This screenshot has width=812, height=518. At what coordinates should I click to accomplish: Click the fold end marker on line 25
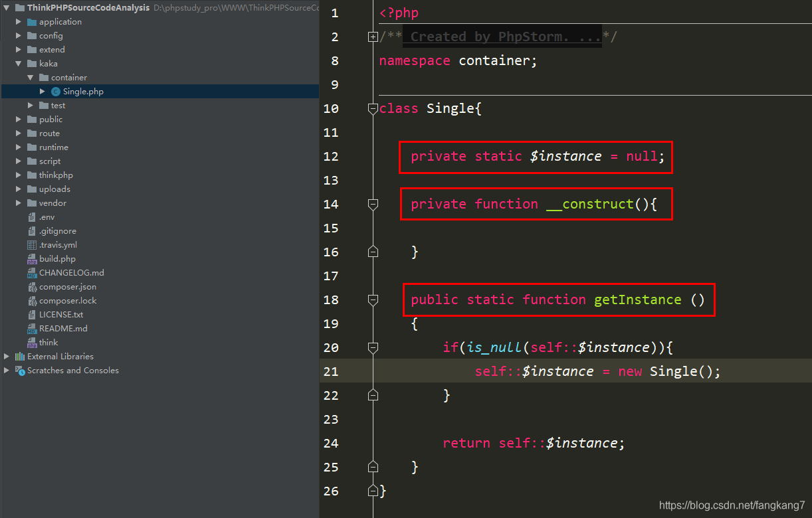pyautogui.click(x=373, y=466)
